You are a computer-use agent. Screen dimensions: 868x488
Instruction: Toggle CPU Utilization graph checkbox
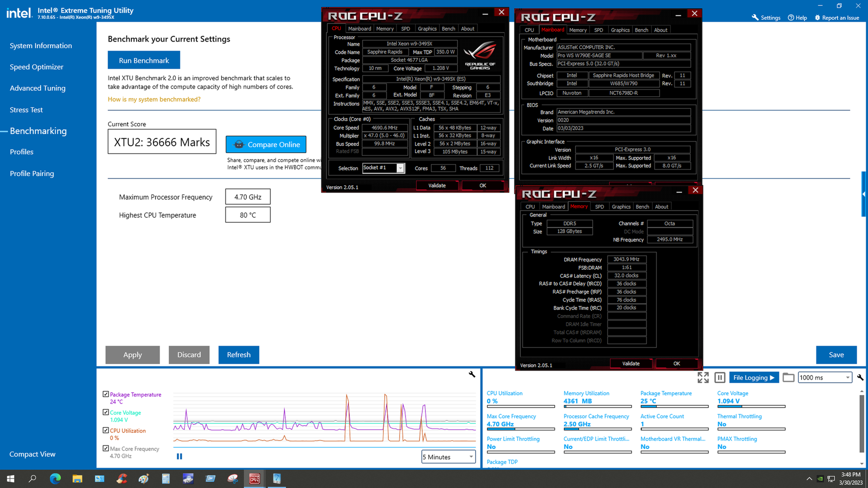tap(106, 430)
